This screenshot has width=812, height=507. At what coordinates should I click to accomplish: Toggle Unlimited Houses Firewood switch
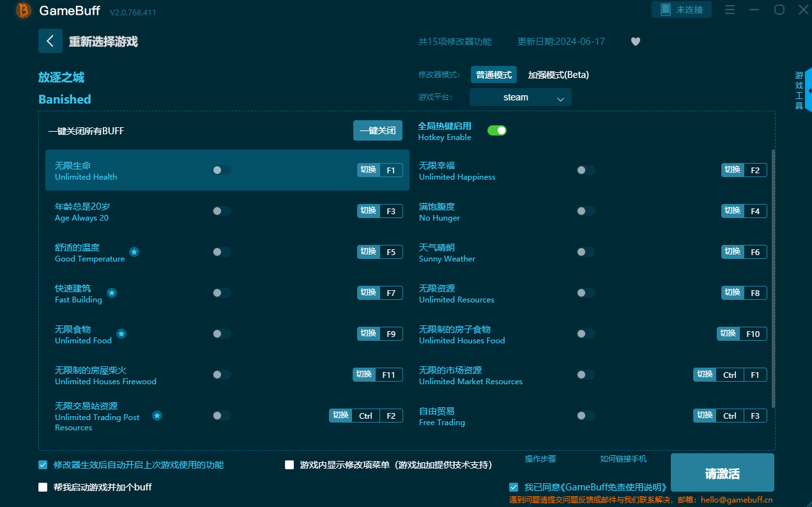[x=222, y=375]
